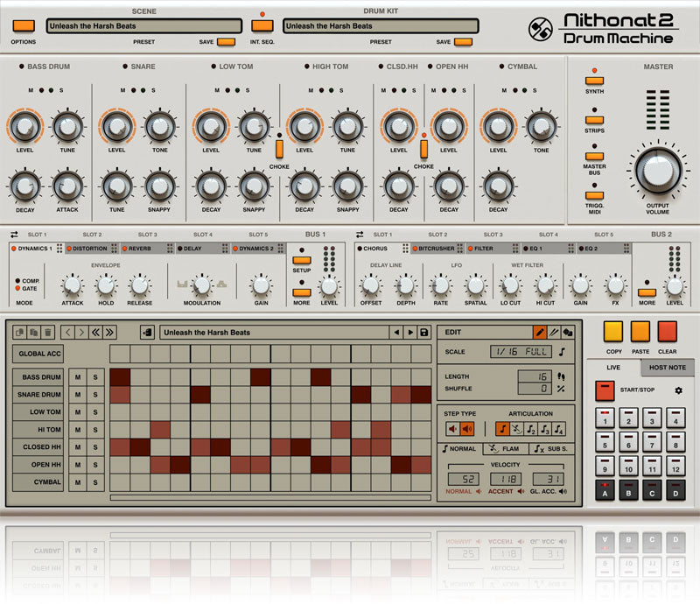
Task: Select the Flam articulation tab
Action: tap(507, 449)
